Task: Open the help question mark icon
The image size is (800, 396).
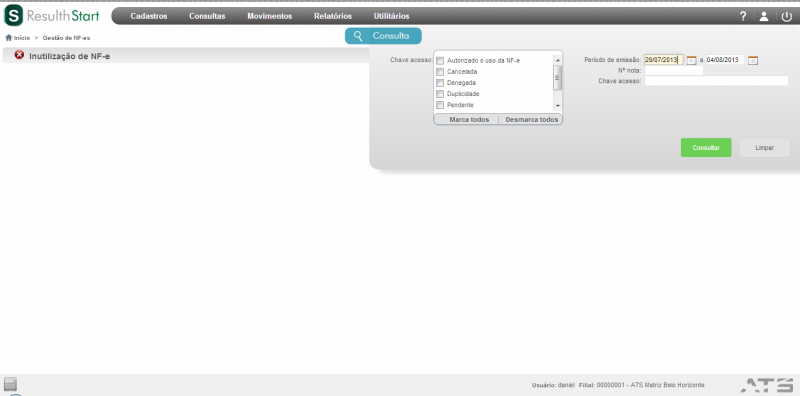Action: point(743,16)
